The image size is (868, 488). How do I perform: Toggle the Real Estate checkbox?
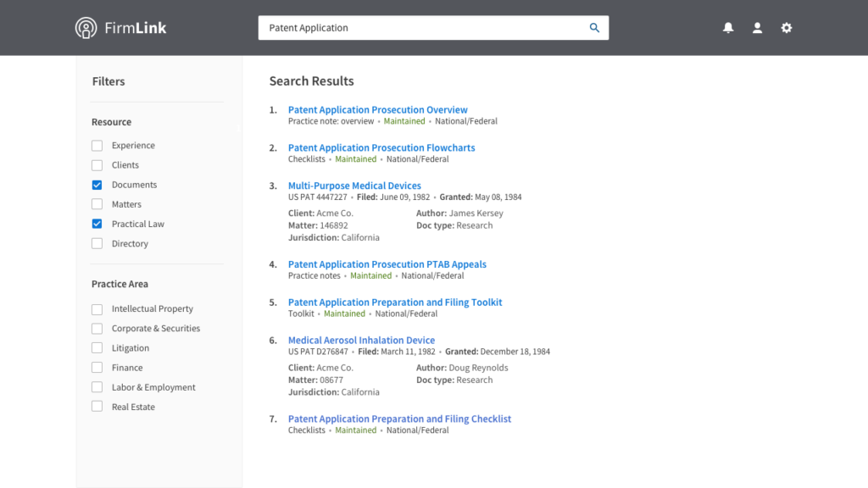(97, 408)
